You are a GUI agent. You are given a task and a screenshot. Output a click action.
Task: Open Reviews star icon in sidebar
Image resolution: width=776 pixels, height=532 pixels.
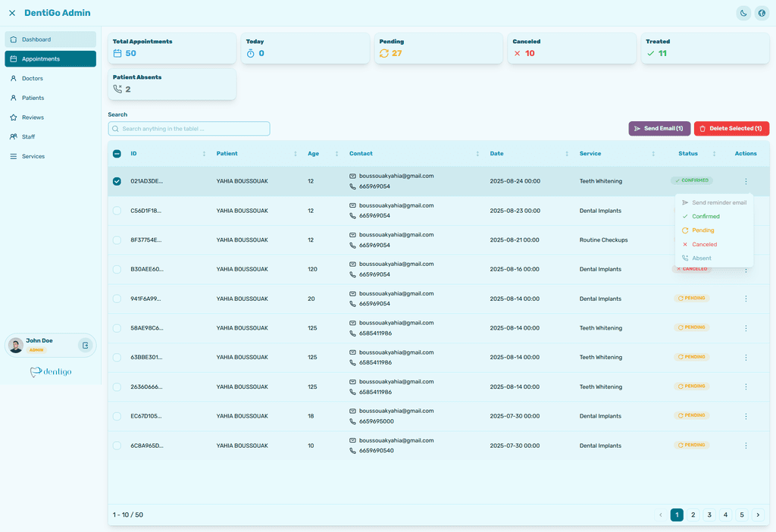click(14, 117)
